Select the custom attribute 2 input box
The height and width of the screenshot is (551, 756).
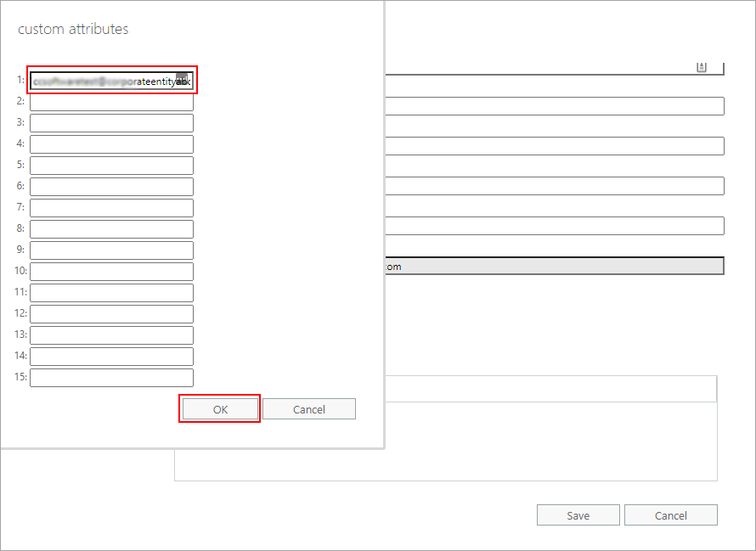tap(111, 102)
